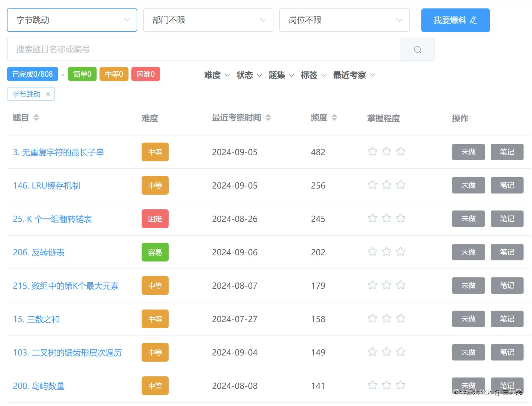This screenshot has height=406, width=532.
Task: Open the 岗位不限 position dropdown
Action: [344, 20]
